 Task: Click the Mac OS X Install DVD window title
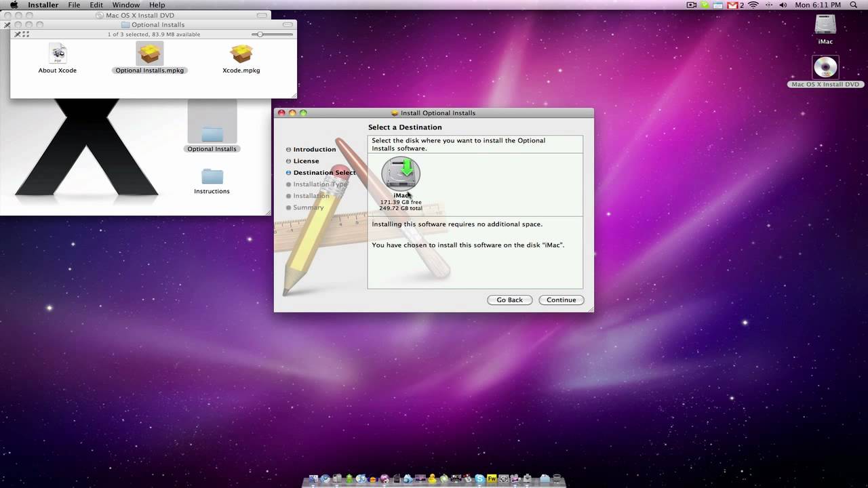coord(140,15)
